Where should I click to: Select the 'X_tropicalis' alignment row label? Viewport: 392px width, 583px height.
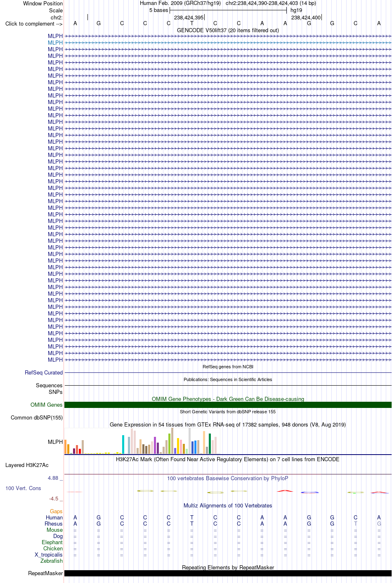[x=49, y=555]
